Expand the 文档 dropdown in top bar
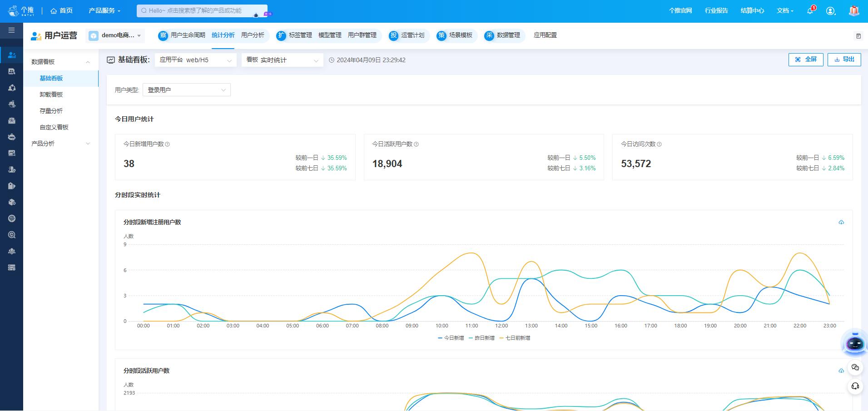 click(x=785, y=10)
